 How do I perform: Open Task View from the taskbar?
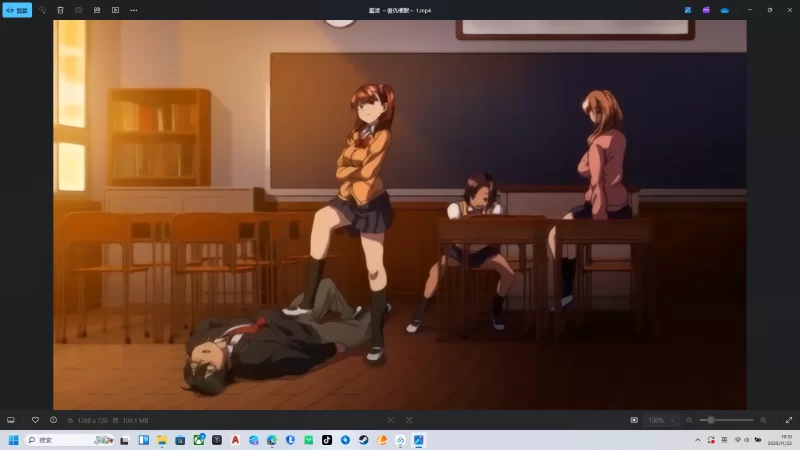point(124,440)
